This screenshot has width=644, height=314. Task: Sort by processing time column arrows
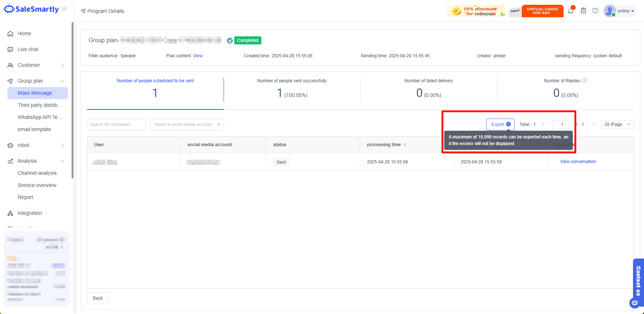(405, 145)
